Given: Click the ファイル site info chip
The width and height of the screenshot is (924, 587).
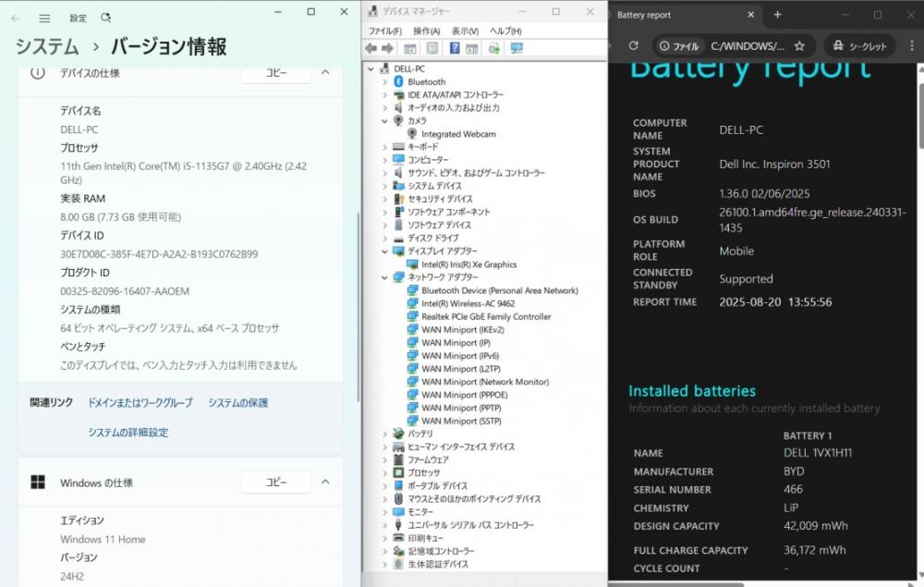Looking at the screenshot, I should click(679, 45).
